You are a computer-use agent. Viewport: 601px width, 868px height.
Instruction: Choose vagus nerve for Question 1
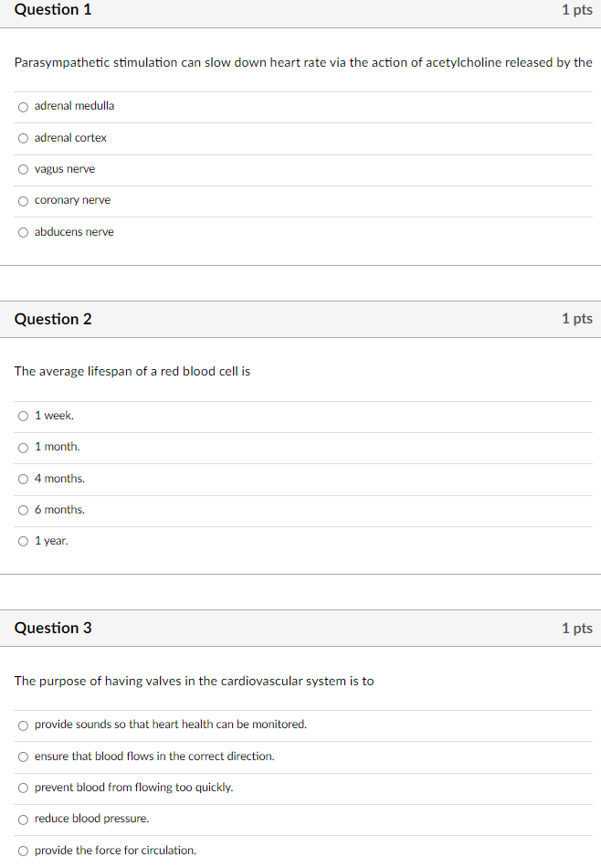click(22, 169)
